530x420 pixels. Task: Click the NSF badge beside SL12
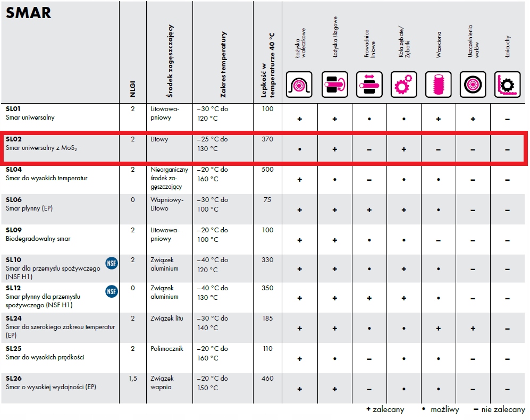[112, 291]
